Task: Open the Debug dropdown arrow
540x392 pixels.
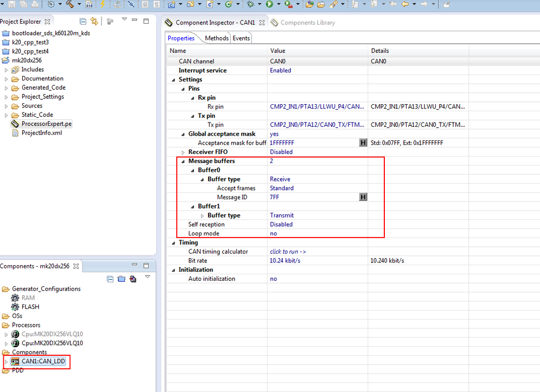Action: click(259, 4)
